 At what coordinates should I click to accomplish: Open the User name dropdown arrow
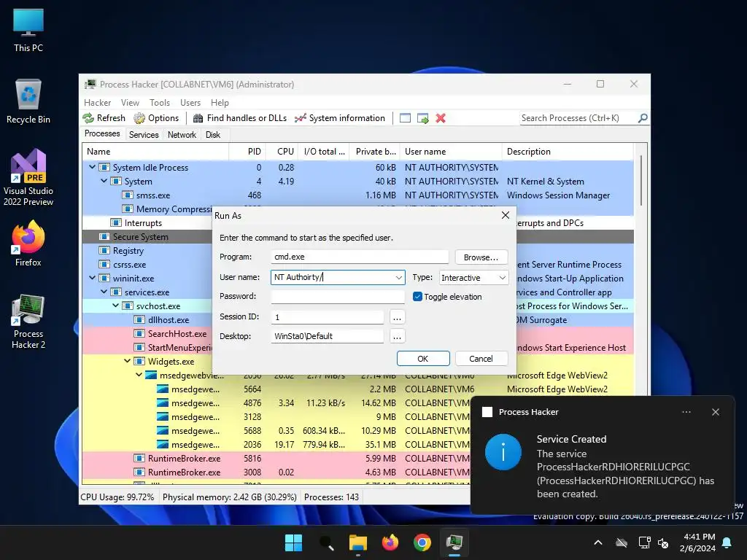[x=399, y=278]
